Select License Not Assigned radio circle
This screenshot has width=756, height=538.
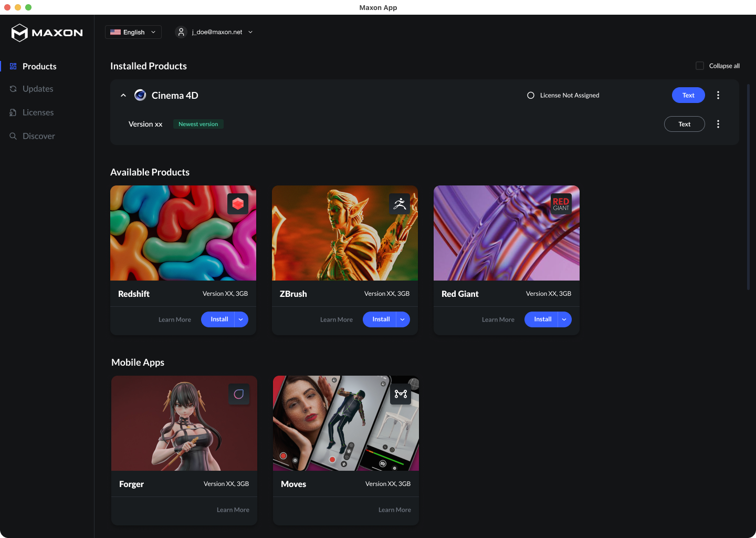[x=531, y=95]
